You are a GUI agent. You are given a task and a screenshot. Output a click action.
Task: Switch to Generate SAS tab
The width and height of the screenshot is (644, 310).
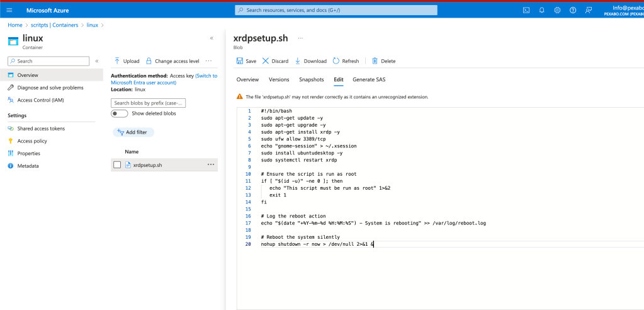click(369, 79)
